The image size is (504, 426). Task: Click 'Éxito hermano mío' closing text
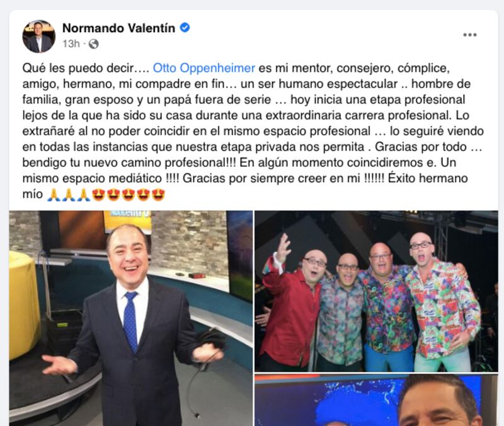[x=245, y=186]
